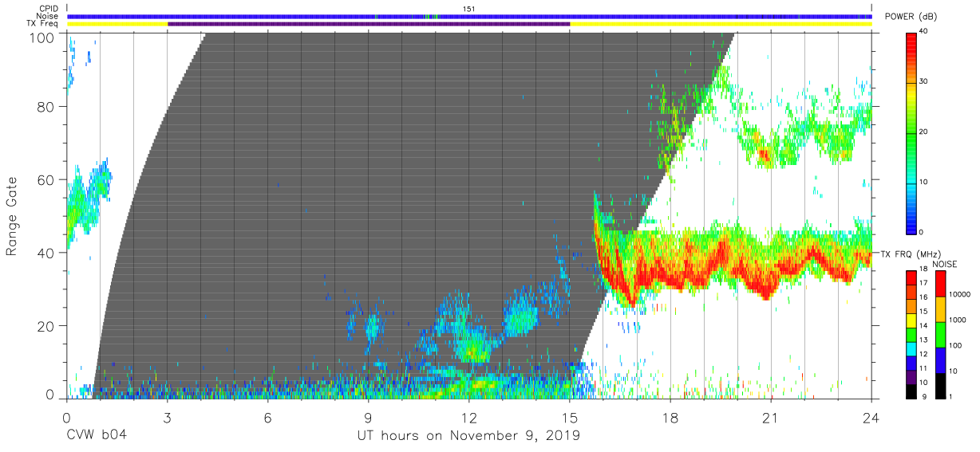Screen dimensions: 980x452
Task: Click the red swatch on noise legend
Action: click(942, 283)
